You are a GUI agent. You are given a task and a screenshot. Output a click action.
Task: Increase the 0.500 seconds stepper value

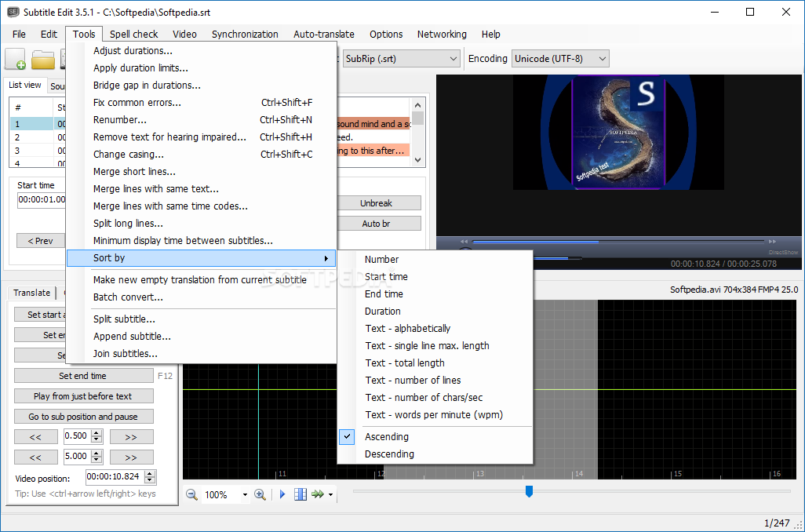click(x=97, y=433)
